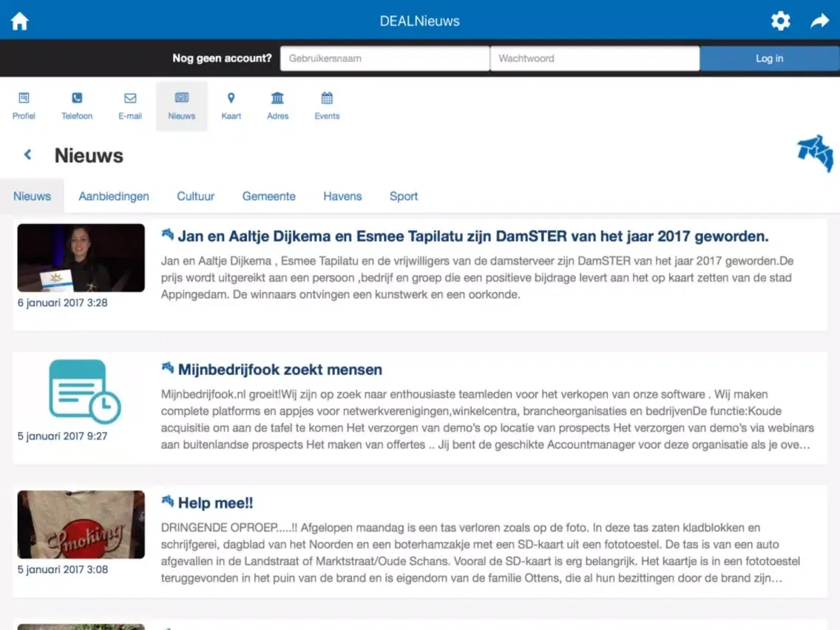Viewport: 840px width, 630px height.
Task: Open the Cultuur tab
Action: click(x=195, y=196)
